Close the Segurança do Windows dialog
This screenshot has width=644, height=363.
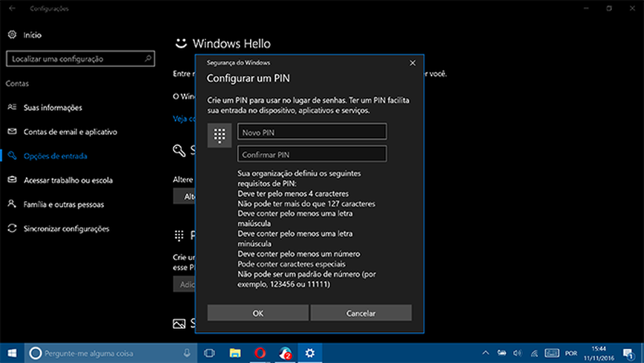(412, 63)
